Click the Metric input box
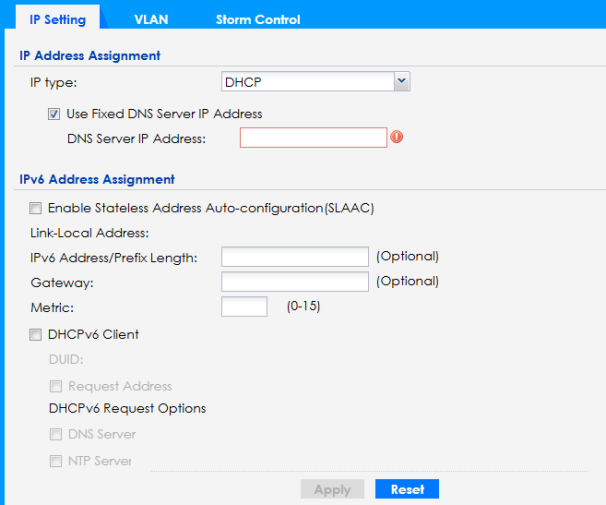This screenshot has height=505, width=606. point(244,307)
